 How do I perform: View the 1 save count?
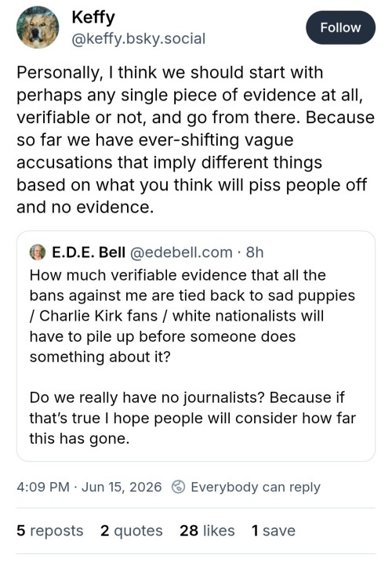[274, 531]
